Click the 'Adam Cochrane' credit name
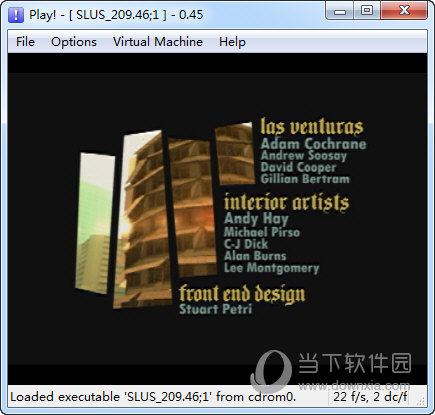 point(313,144)
